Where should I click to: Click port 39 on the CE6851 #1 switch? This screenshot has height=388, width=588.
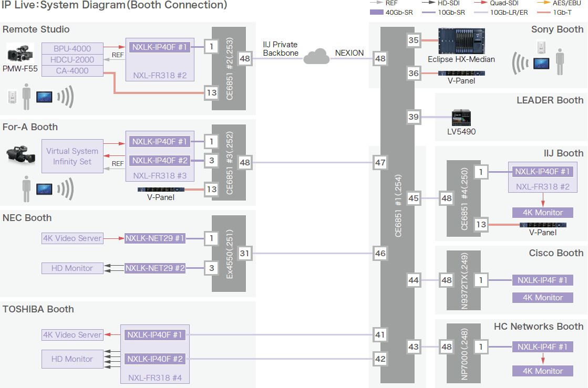pos(414,117)
